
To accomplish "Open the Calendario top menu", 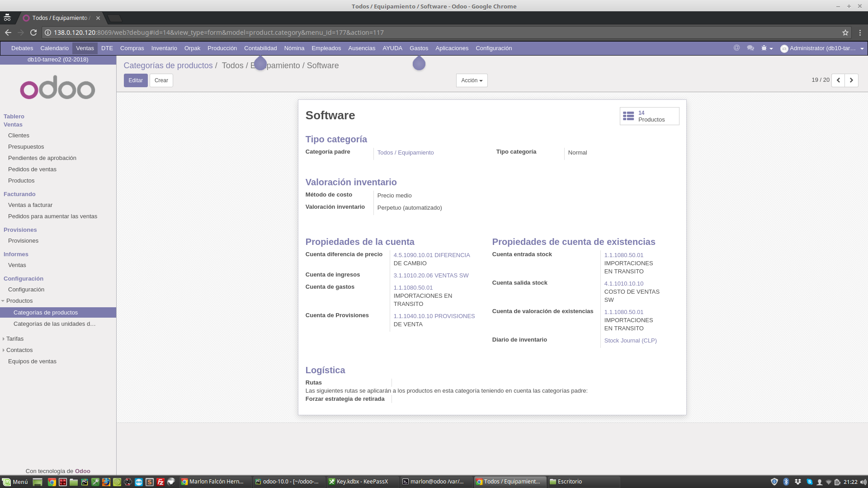I will click(54, 48).
